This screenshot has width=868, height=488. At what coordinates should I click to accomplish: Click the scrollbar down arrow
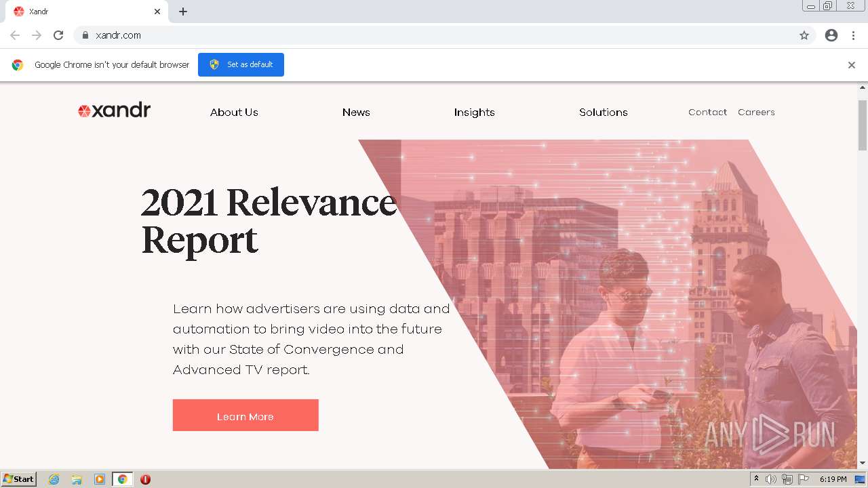coord(863,463)
